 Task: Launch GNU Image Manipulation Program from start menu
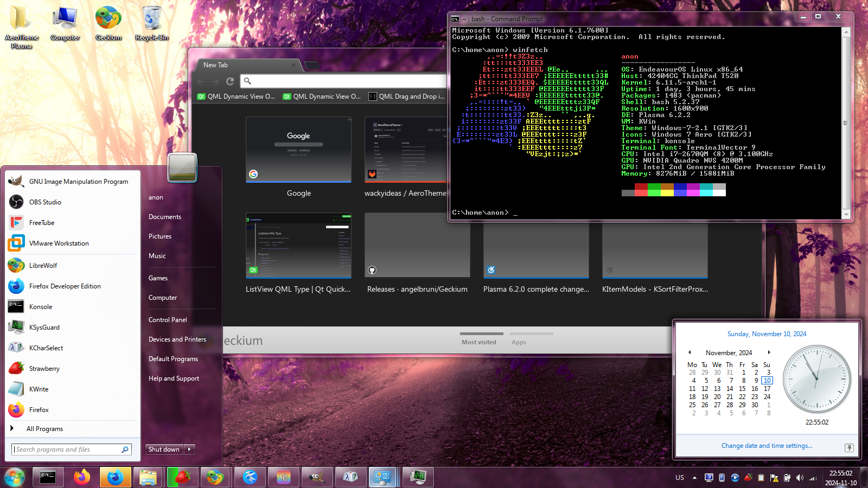coord(78,181)
